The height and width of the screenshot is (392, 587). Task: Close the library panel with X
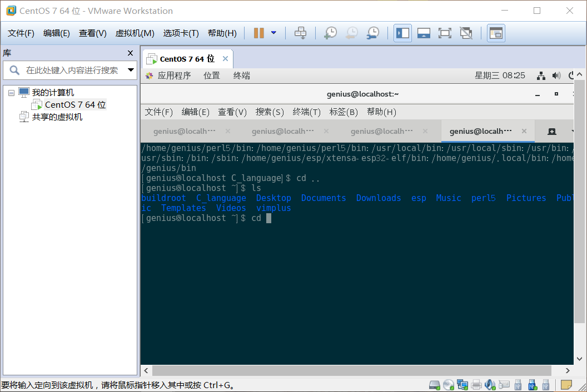pyautogui.click(x=130, y=53)
